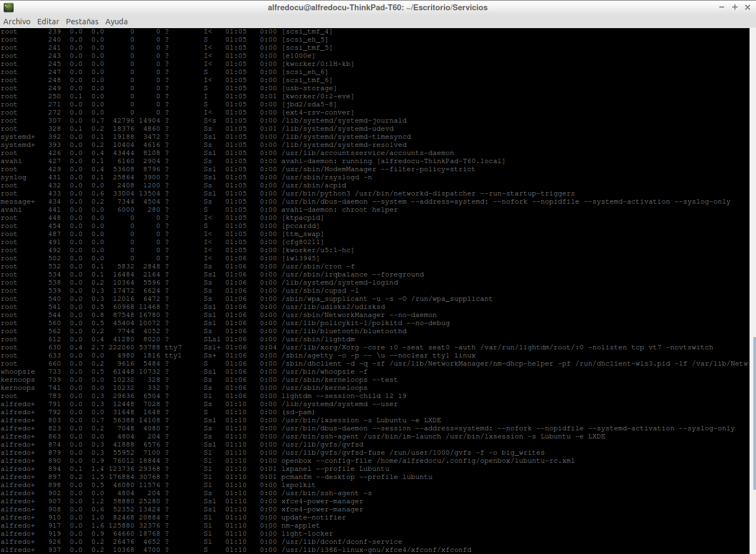Close the terminal window
Image resolution: width=756 pixels, height=554 pixels.
tap(747, 7)
